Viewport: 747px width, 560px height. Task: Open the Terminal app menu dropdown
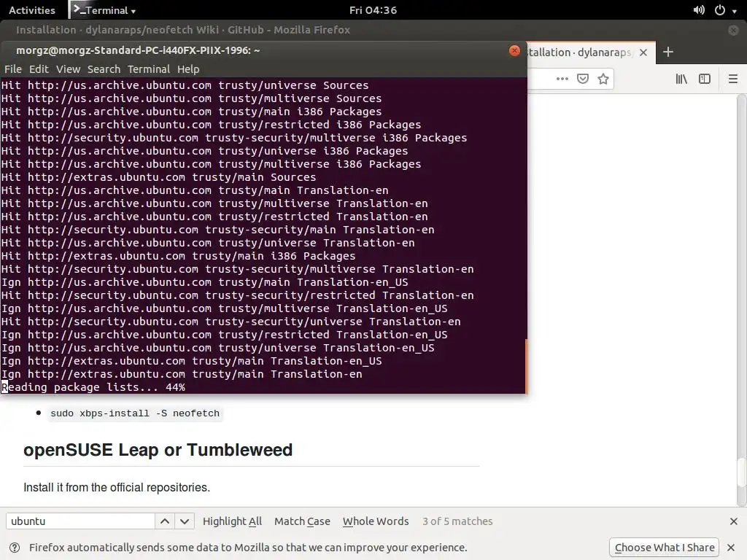[x=104, y=10]
